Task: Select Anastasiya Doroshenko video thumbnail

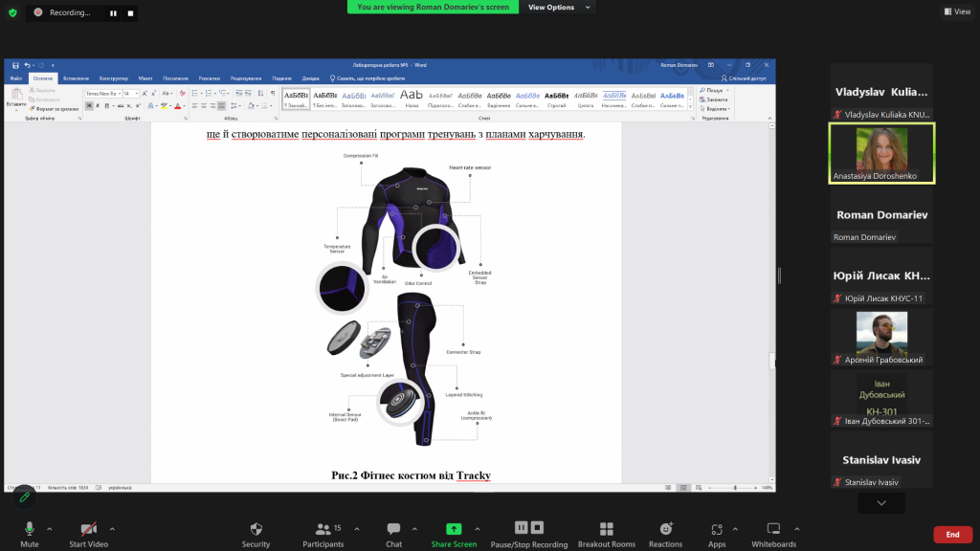Action: coord(881,153)
